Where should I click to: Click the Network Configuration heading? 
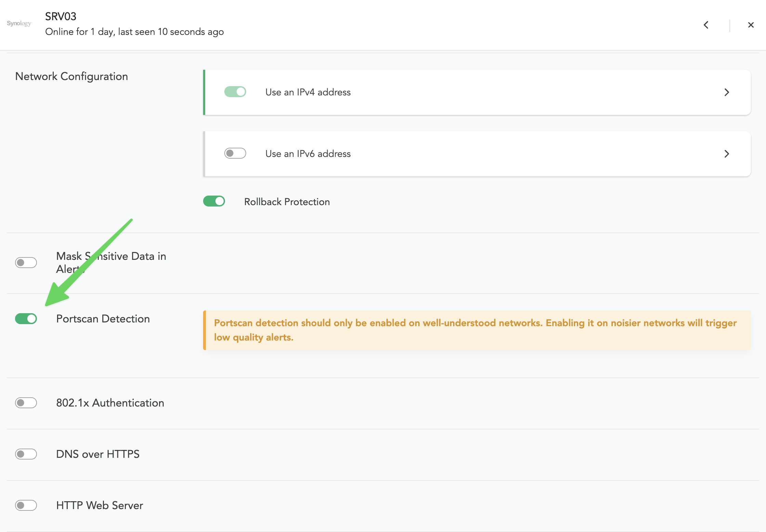[71, 76]
